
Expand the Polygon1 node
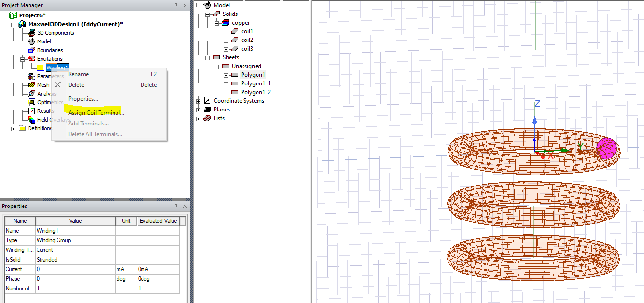pos(226,75)
